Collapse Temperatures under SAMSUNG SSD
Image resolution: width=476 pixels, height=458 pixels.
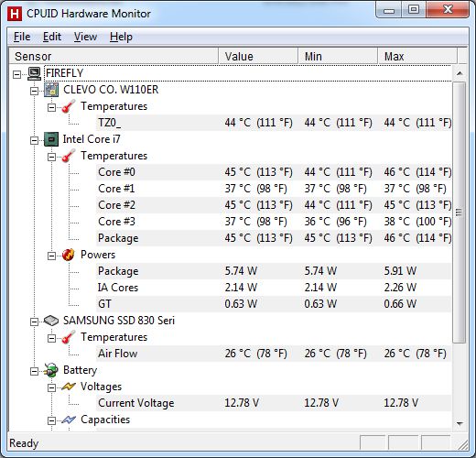click(x=51, y=338)
